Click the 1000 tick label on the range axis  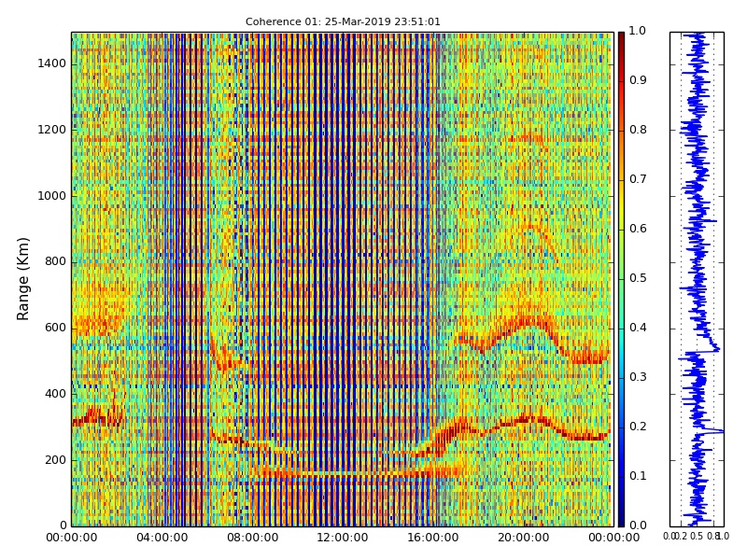coord(52,196)
